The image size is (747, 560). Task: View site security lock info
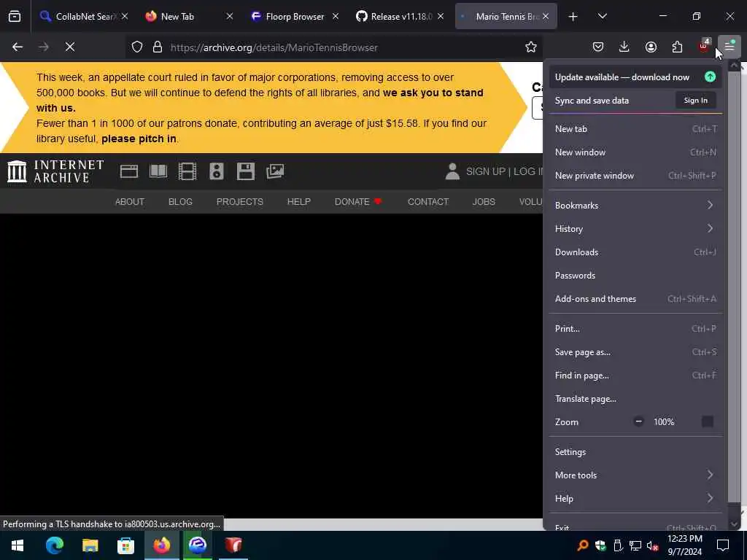(x=158, y=47)
